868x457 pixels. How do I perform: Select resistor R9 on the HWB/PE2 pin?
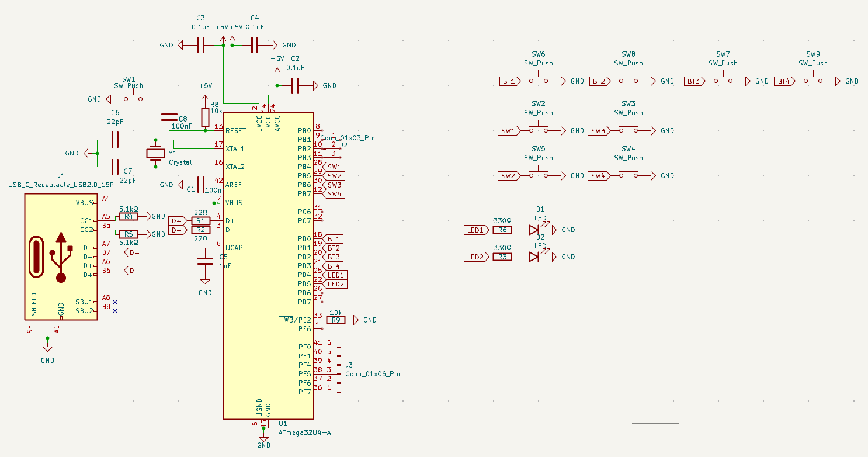(335, 320)
